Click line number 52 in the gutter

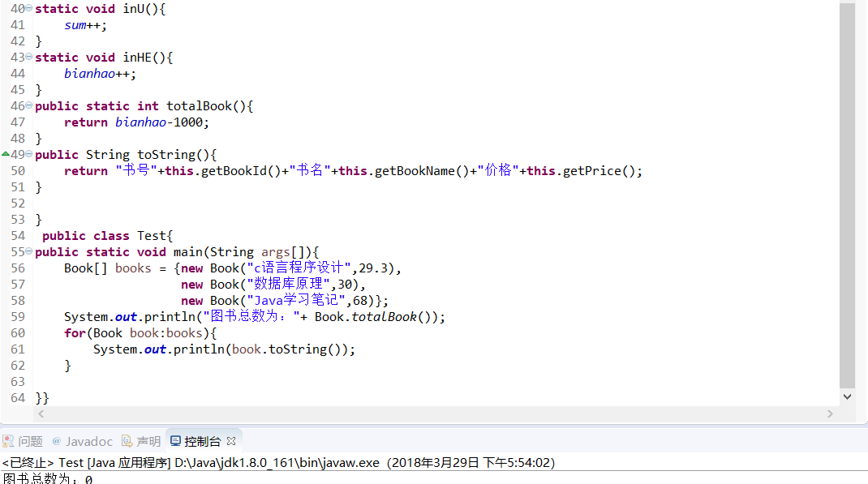tap(18, 203)
